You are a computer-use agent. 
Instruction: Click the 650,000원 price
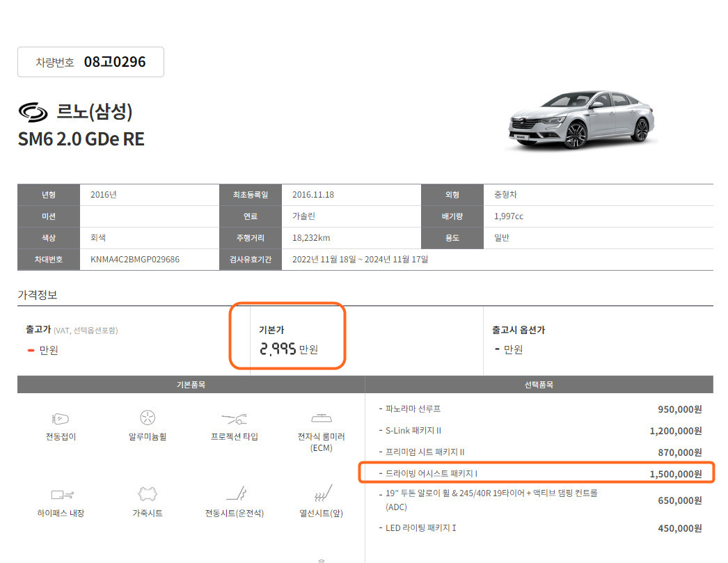pyautogui.click(x=680, y=500)
